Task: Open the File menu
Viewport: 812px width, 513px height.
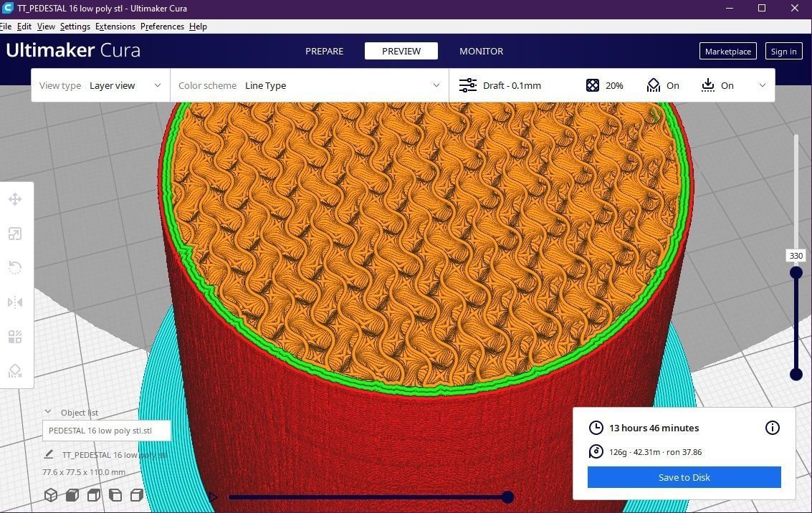Action: 6,27
